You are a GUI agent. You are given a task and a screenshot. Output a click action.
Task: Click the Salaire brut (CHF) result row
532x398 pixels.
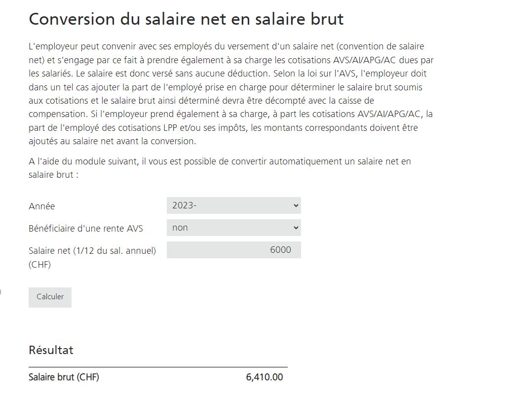64,377
